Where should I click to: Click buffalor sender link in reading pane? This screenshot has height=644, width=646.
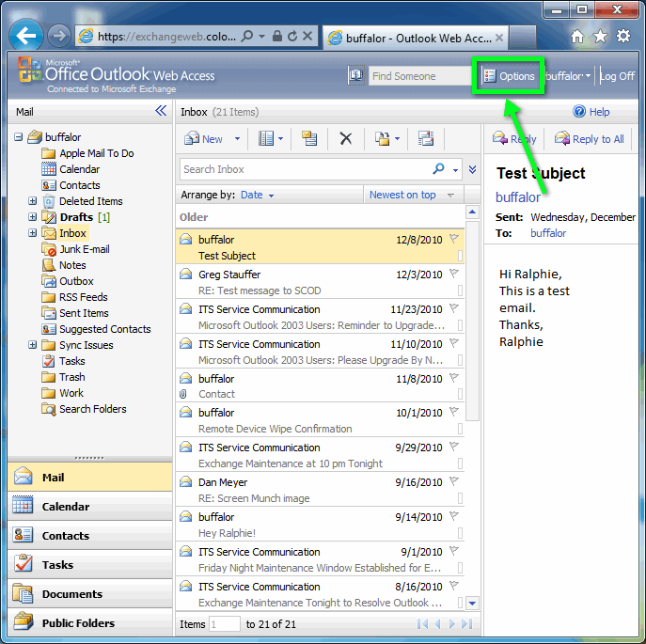tap(517, 197)
